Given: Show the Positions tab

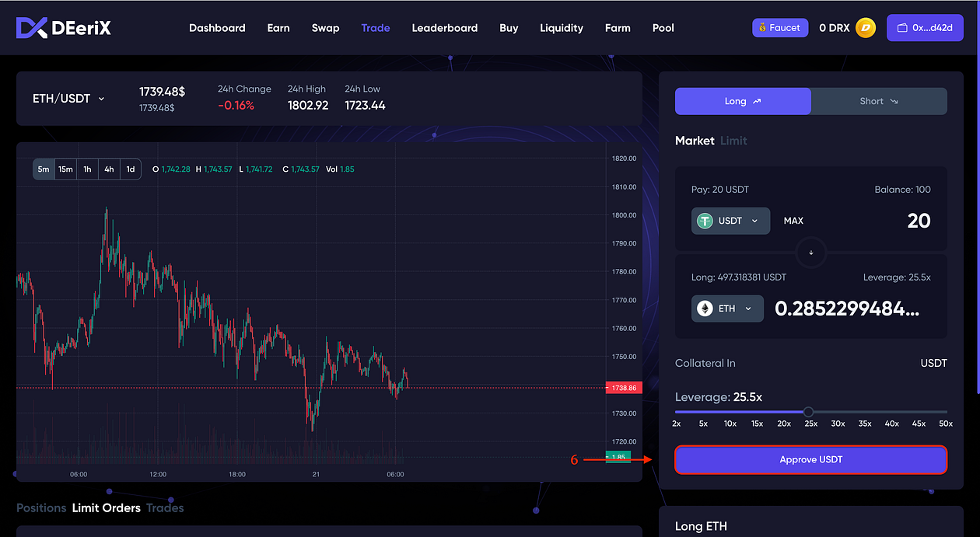Looking at the screenshot, I should [x=41, y=508].
